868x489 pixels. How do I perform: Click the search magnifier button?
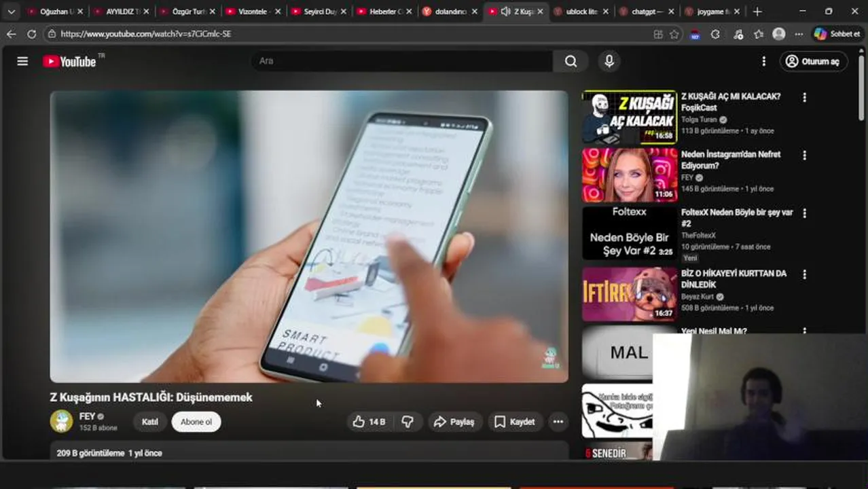click(x=571, y=61)
